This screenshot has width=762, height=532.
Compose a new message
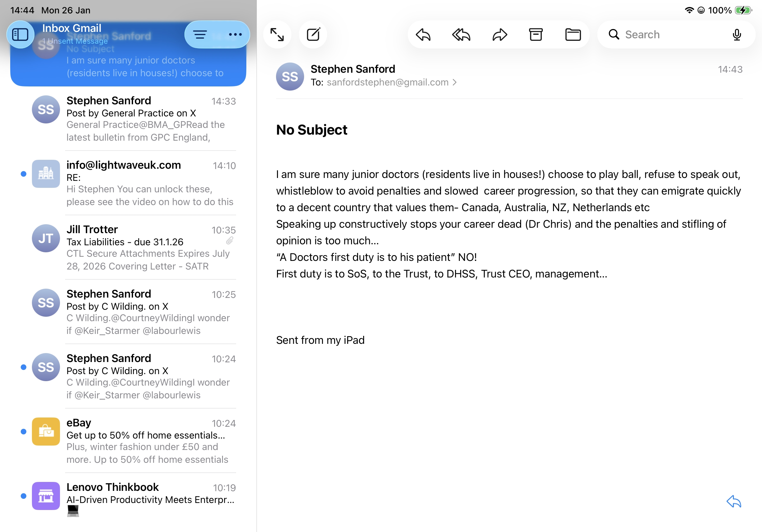pyautogui.click(x=313, y=34)
